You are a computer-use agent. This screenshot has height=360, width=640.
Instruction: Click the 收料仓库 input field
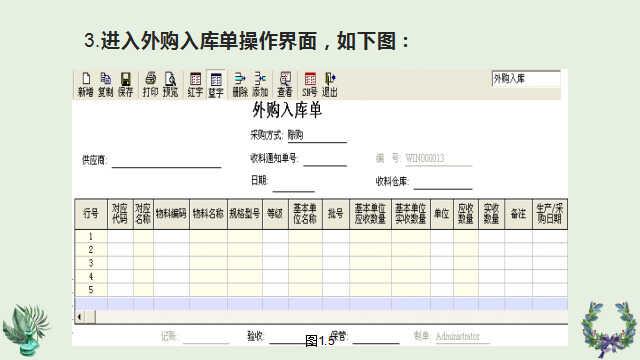[x=443, y=182]
